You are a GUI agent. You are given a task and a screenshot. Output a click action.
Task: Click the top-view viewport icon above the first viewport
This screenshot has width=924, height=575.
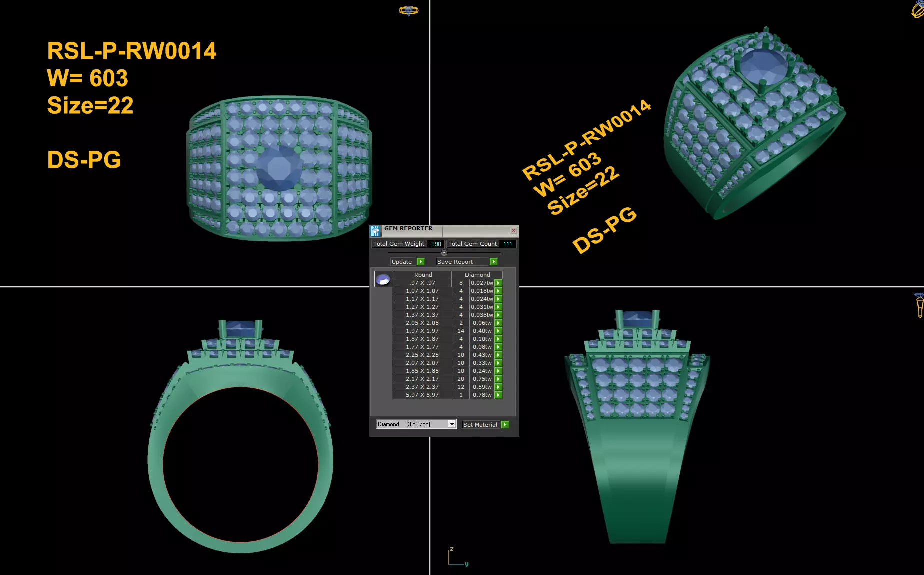(409, 10)
